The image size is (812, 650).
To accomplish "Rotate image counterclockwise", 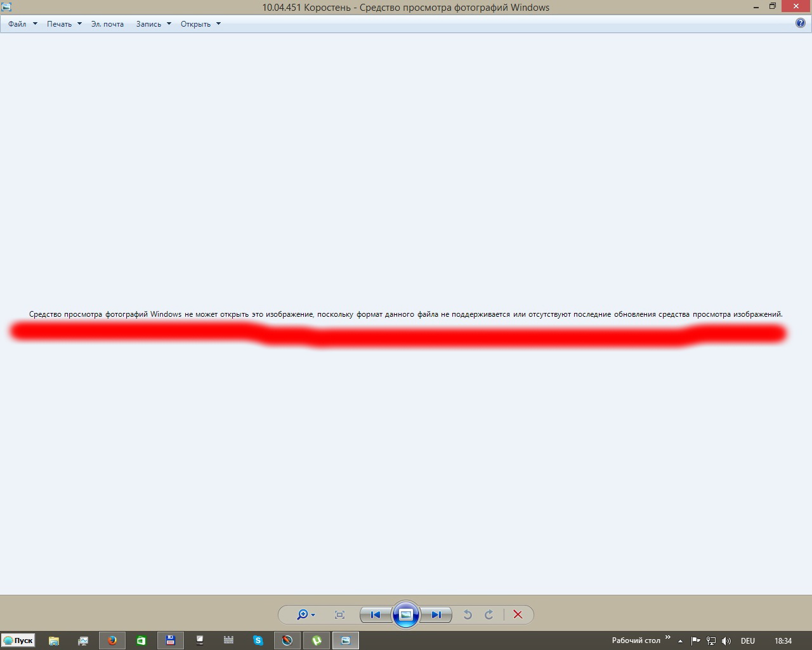I will [468, 614].
